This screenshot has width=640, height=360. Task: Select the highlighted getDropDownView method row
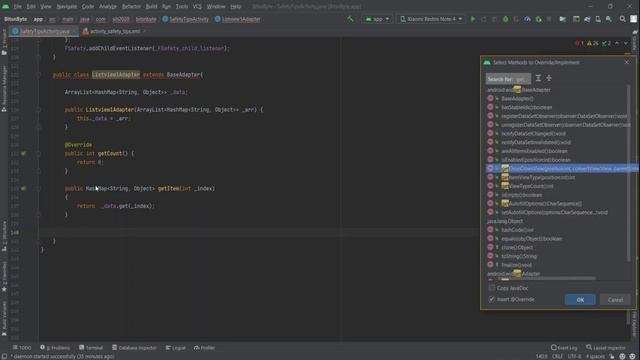point(562,169)
